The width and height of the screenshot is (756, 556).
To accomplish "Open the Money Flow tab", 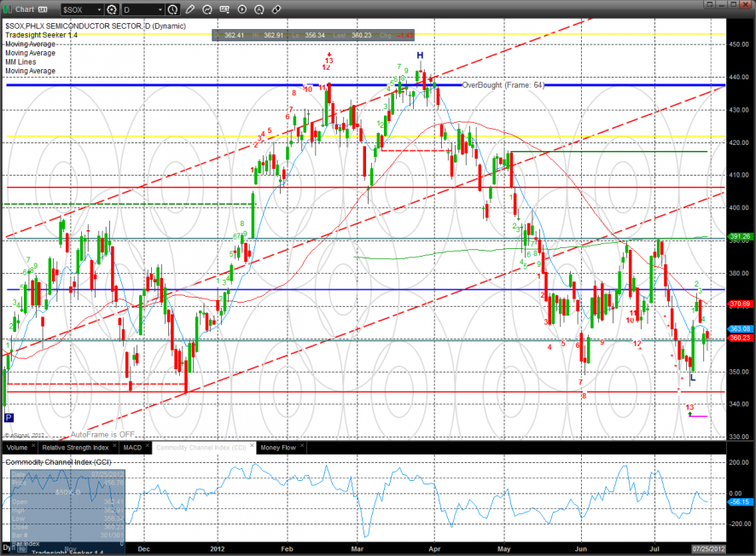I will tap(278, 448).
